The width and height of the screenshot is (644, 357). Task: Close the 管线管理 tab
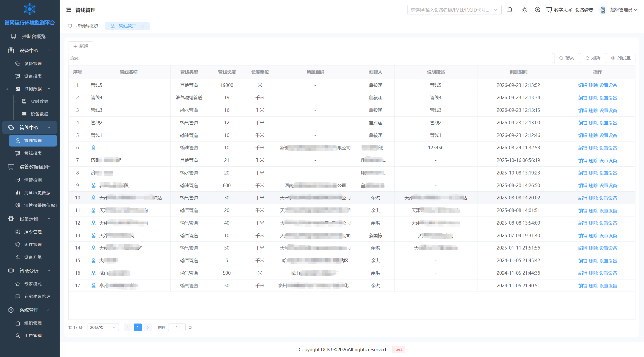143,26
